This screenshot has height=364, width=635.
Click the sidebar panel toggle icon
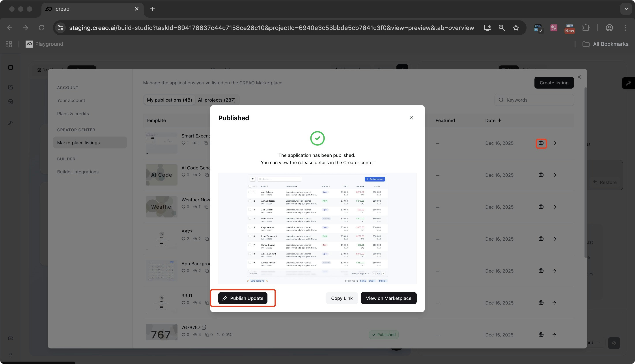coord(11,67)
